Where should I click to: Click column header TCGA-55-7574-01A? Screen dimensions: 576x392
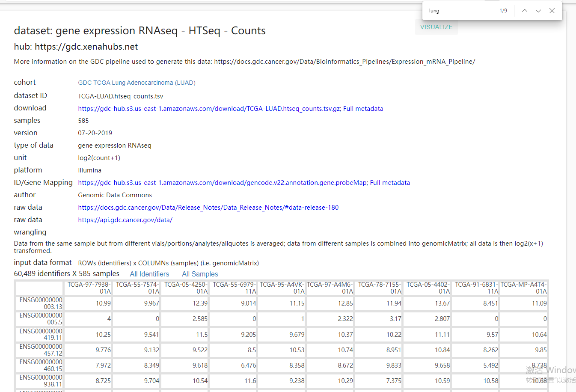[137, 288]
